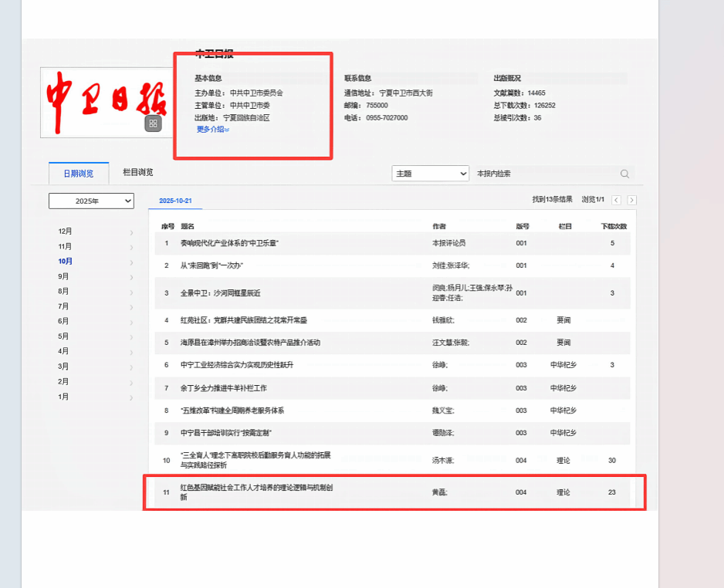Go to next results page arrow
724x588 pixels.
632,200
